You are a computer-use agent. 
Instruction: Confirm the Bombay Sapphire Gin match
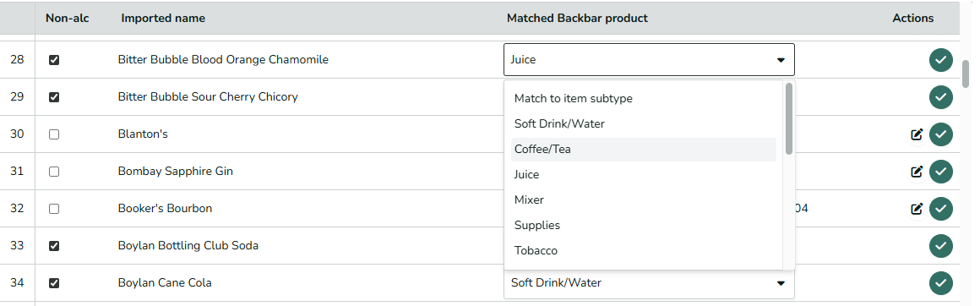click(940, 172)
